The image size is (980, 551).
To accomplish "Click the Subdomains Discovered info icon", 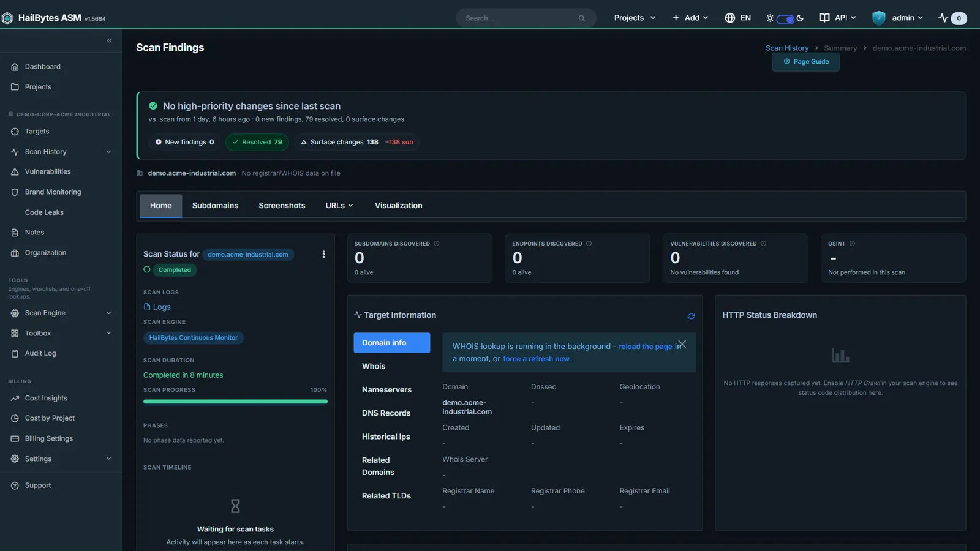I will tap(437, 244).
